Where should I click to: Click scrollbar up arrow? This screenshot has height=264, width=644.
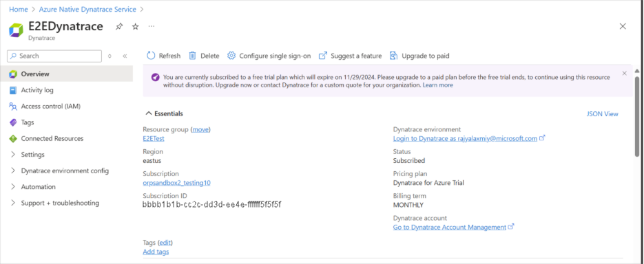[x=637, y=71]
